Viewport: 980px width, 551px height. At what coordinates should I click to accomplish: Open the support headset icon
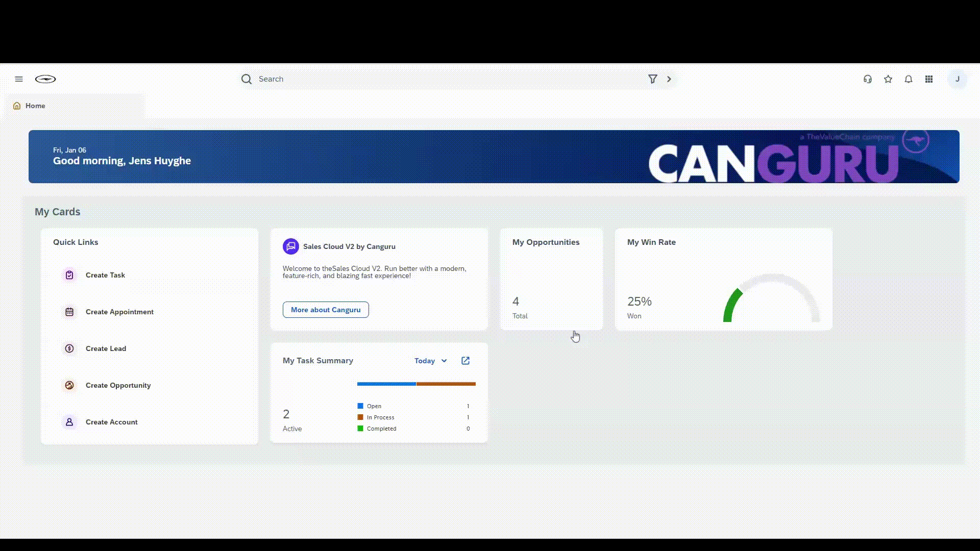868,79
